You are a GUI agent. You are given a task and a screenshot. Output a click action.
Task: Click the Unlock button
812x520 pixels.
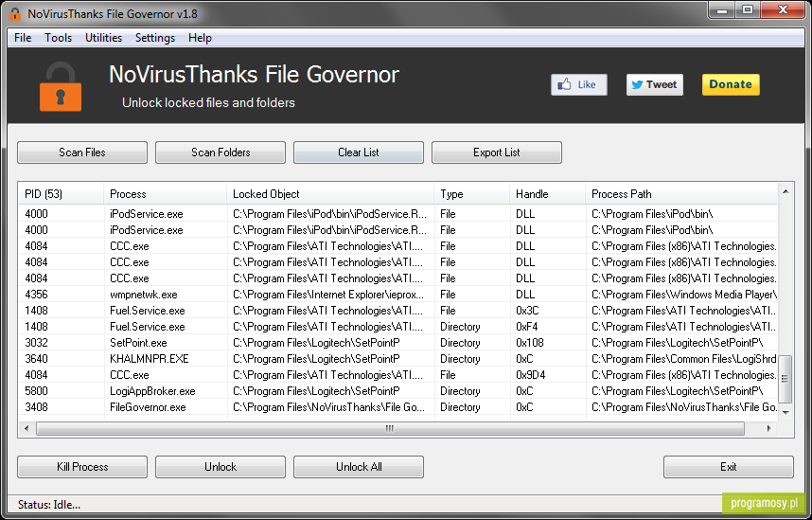click(221, 467)
